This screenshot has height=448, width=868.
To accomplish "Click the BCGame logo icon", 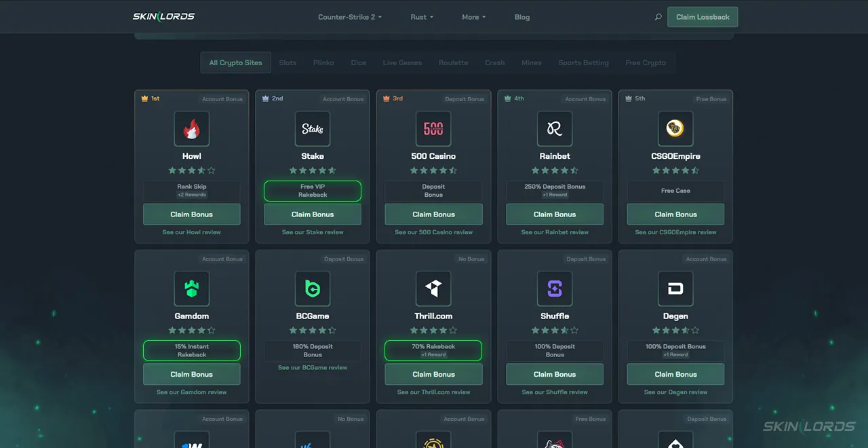I will click(x=313, y=289).
